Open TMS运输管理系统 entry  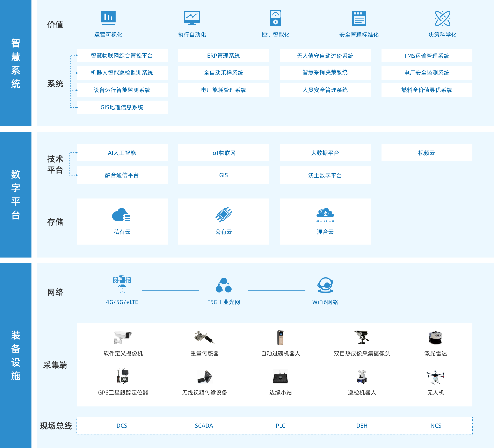[427, 56]
